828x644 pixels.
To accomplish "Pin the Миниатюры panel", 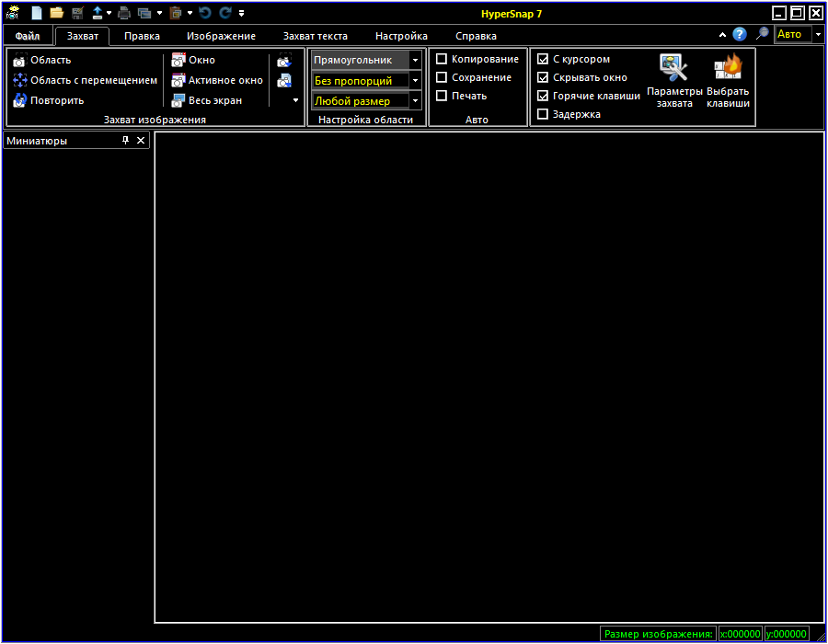I will (x=125, y=141).
